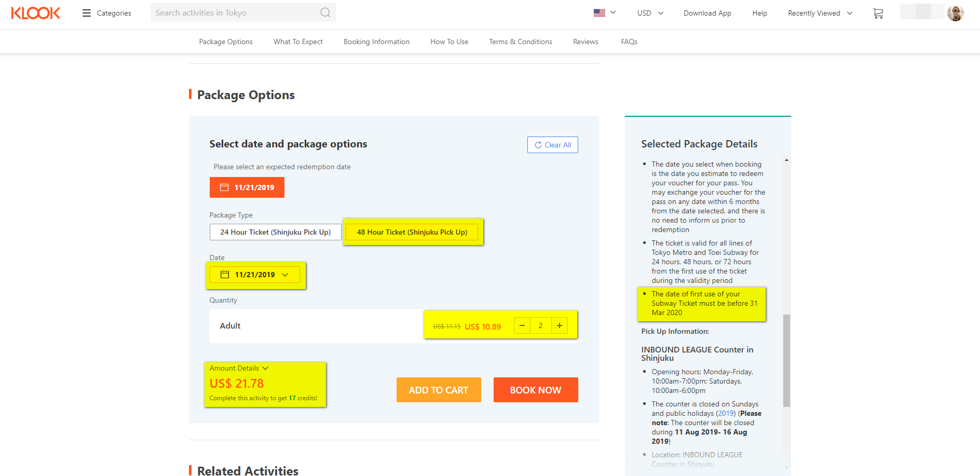Open the 2019 public holidays link
Viewport: 980px width, 476px height.
pyautogui.click(x=726, y=413)
